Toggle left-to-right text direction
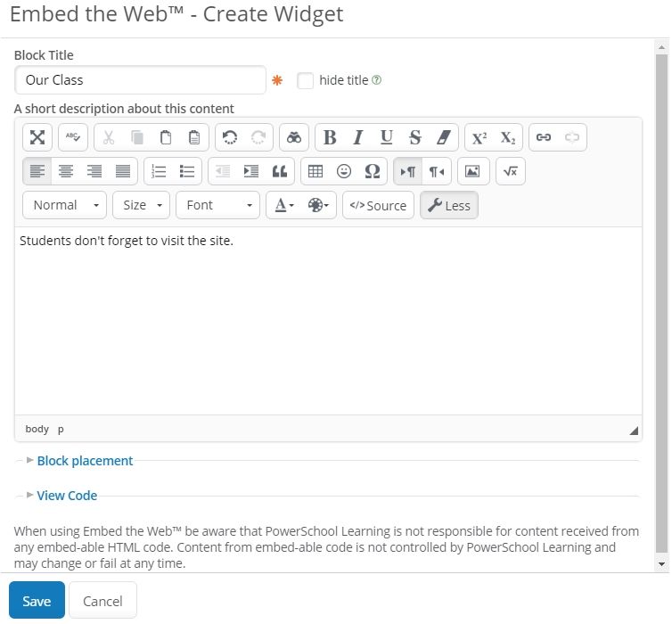 (x=408, y=171)
